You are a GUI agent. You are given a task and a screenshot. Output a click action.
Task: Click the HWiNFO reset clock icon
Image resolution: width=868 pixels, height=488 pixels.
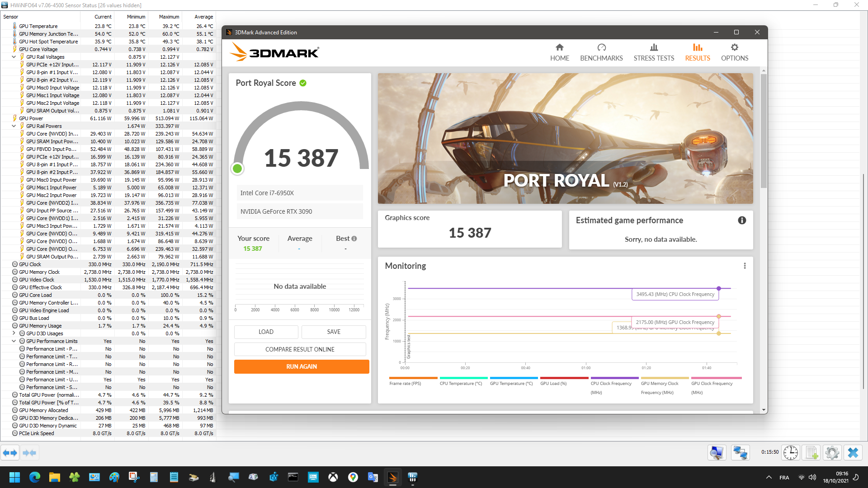pyautogui.click(x=790, y=452)
